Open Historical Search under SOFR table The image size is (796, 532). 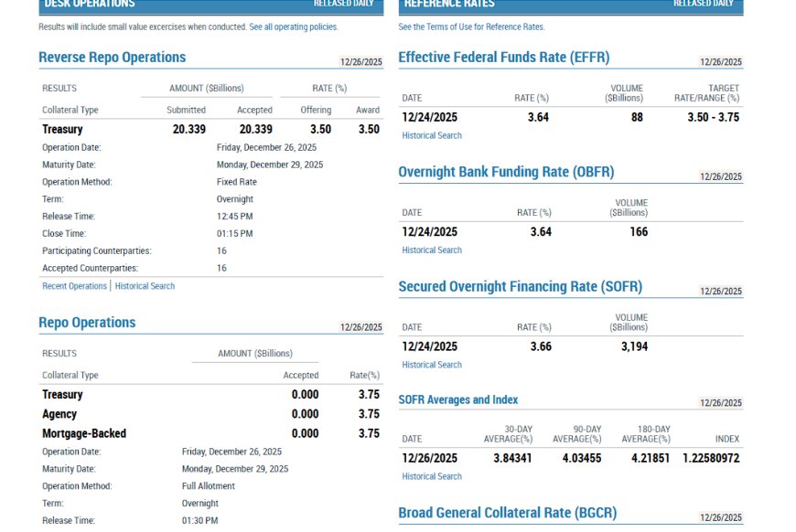pos(432,365)
